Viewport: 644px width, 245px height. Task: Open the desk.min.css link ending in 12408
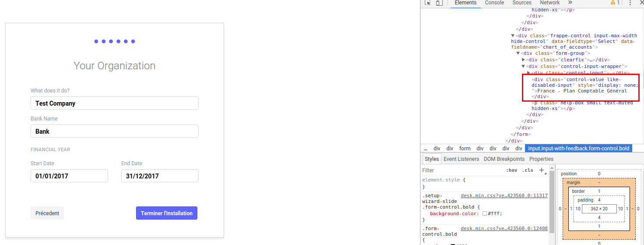504,228
